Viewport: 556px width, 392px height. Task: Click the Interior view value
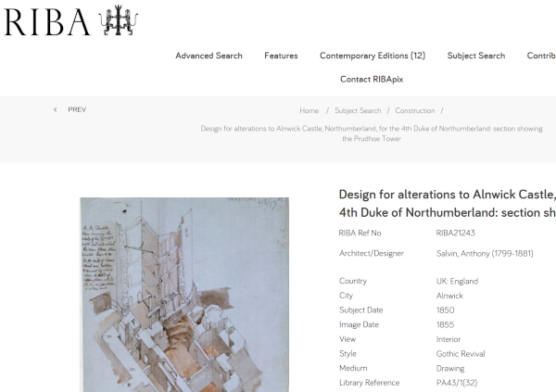(448, 339)
